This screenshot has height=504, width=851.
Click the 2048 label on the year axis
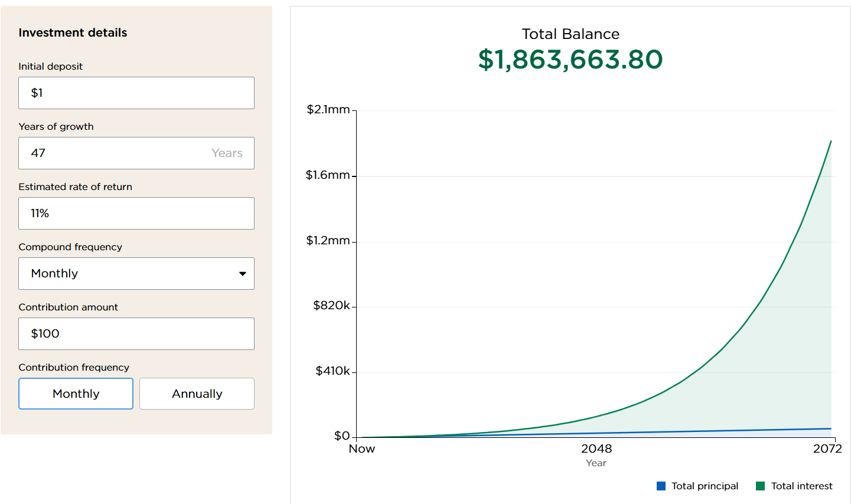596,449
